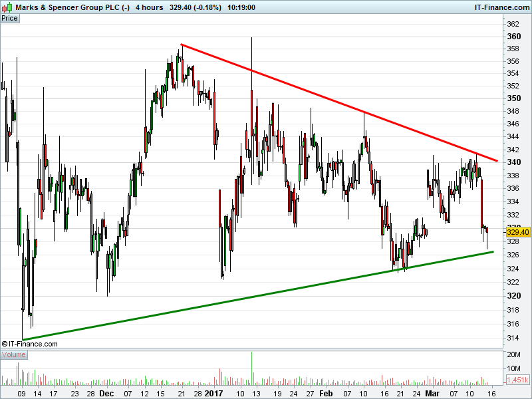Click the 329.40 (-0.18%) quote in header
This screenshot has height=399, width=532.
pyautogui.click(x=196, y=7)
